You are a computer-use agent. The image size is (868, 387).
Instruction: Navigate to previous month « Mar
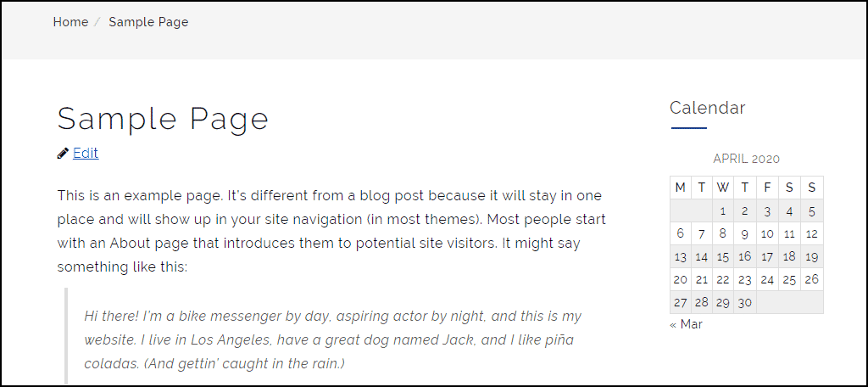(x=686, y=324)
